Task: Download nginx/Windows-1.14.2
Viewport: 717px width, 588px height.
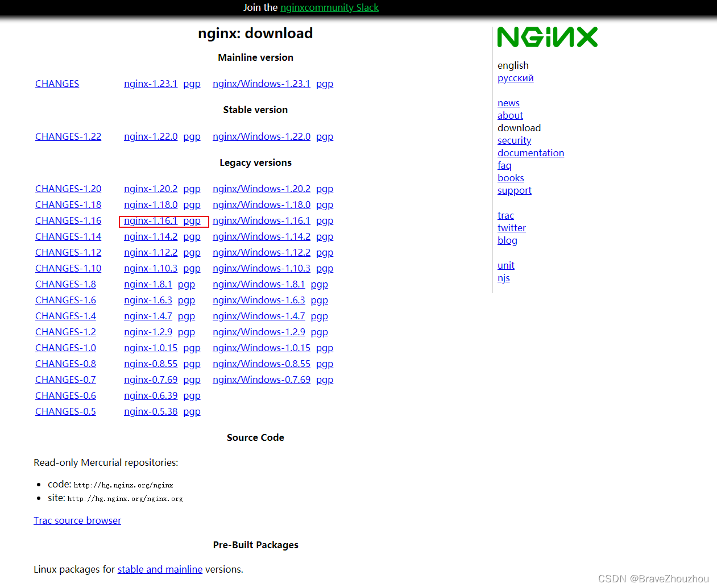Action: coord(262,236)
